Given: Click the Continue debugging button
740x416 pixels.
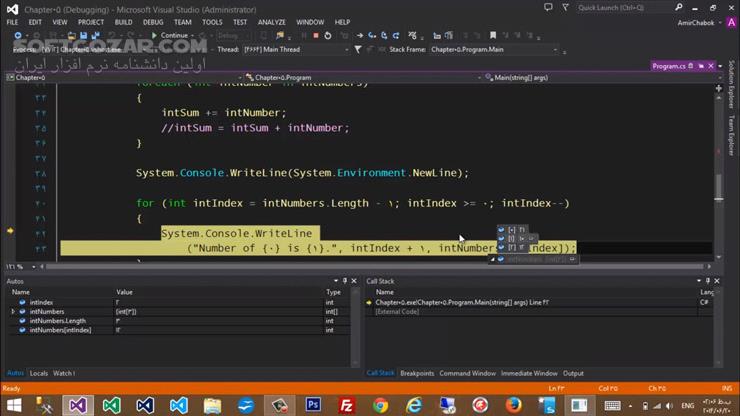Looking at the screenshot, I should [x=170, y=35].
